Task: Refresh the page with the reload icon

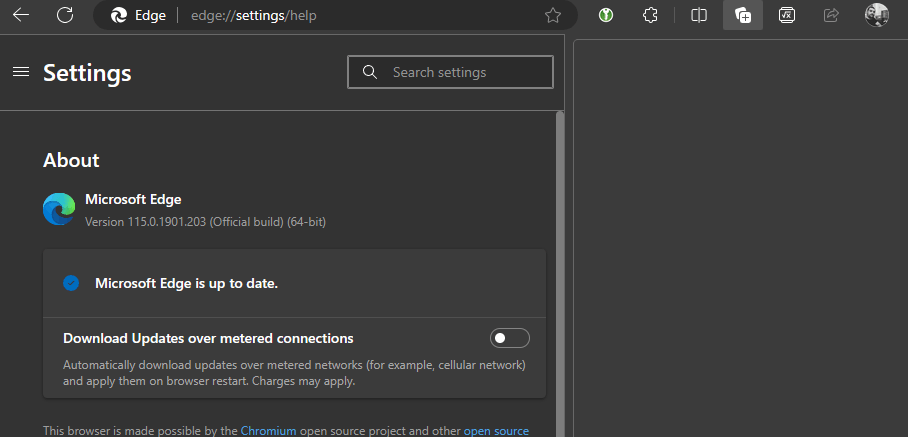Action: (65, 15)
